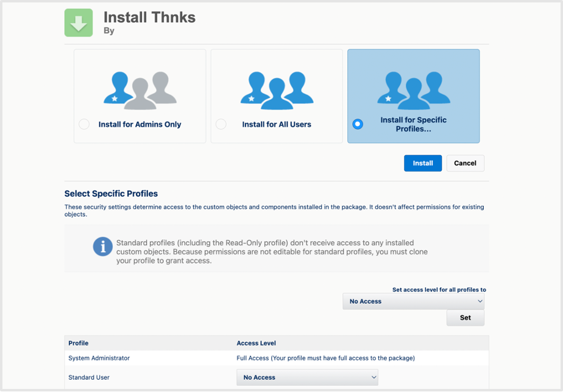563x392 pixels.
Task: Click the info icon in the notice banner
Action: 102,247
